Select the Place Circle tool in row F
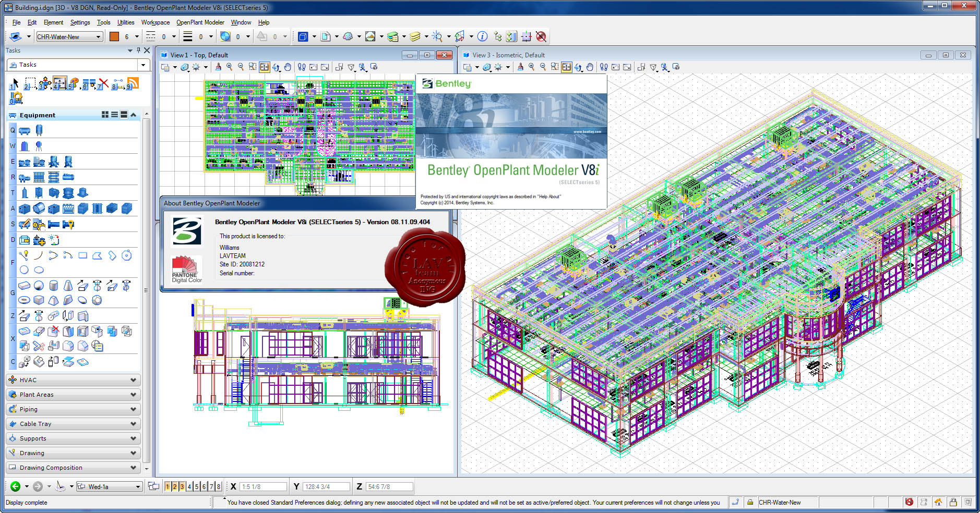This screenshot has height=513, width=980. [x=24, y=270]
